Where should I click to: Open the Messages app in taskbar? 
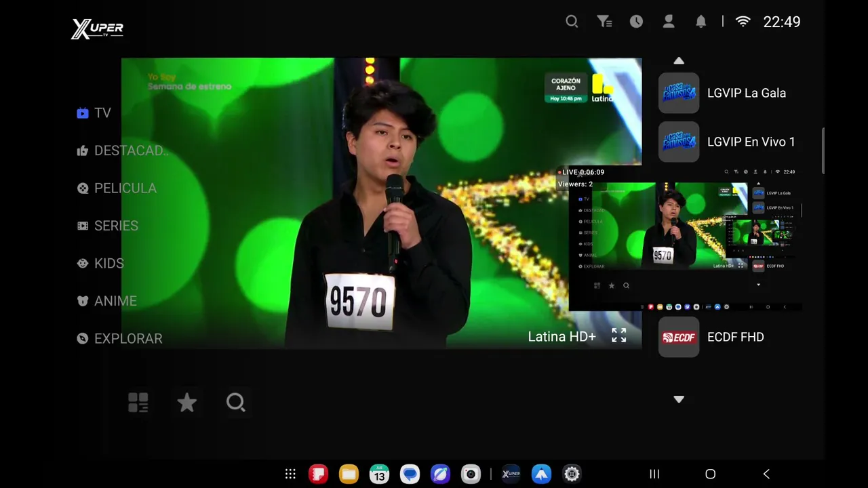[x=410, y=474]
